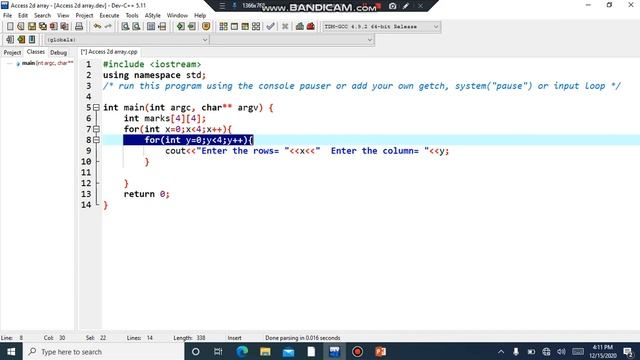640x360 pixels.
Task: Click the Compile four-squares icon
Action: point(223,27)
